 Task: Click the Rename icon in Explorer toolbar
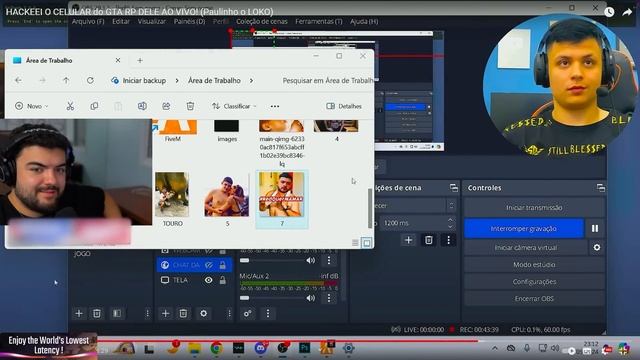142,106
